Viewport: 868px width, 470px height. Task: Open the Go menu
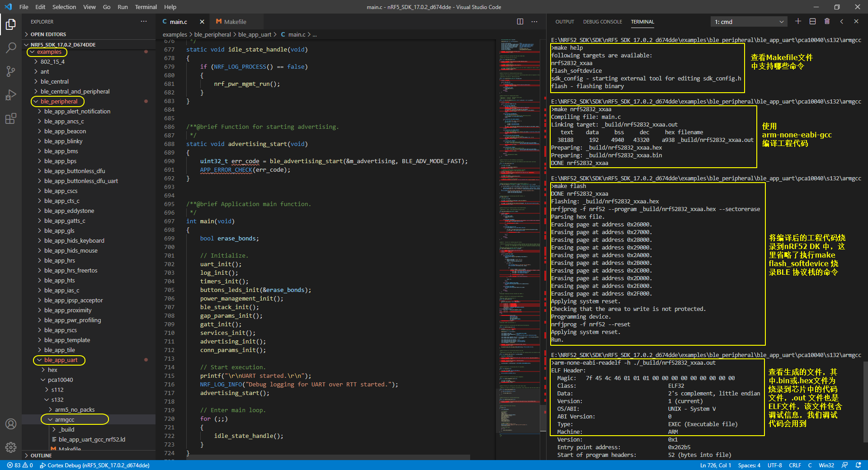107,7
